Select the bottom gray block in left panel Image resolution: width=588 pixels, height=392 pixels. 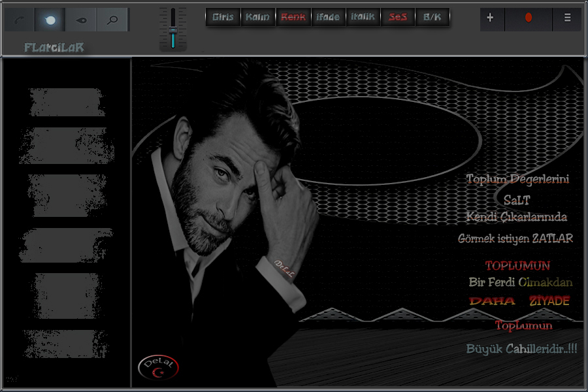click(x=65, y=344)
